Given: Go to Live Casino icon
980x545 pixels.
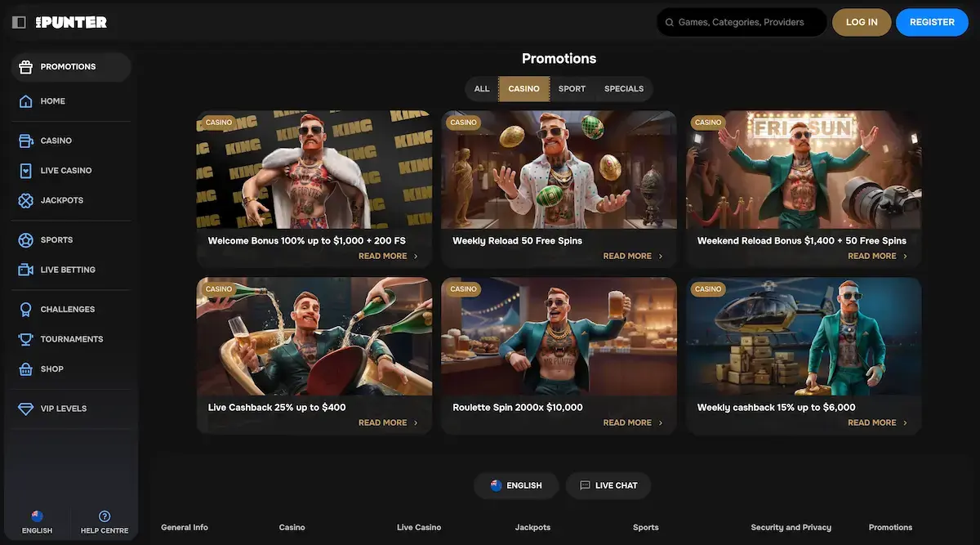Looking at the screenshot, I should [x=25, y=171].
